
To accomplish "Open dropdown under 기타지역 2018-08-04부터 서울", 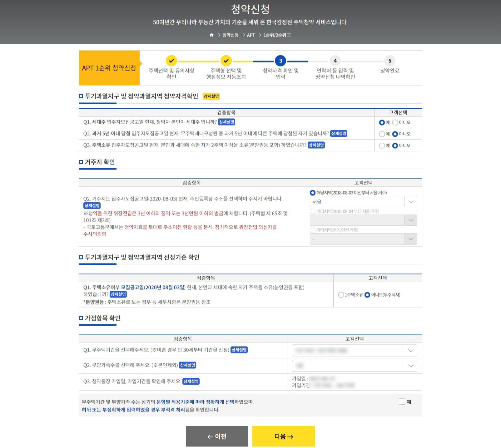I will coord(364,221).
